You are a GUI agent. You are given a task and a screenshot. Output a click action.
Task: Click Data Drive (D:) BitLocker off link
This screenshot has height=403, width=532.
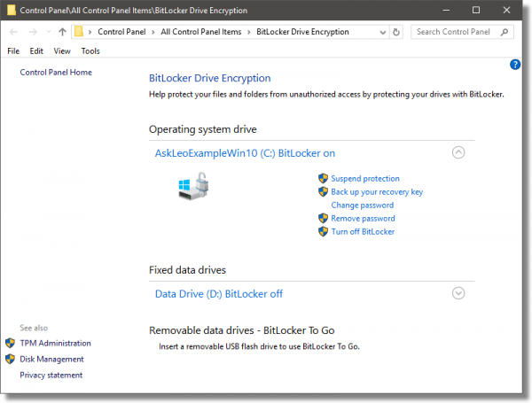[219, 294]
